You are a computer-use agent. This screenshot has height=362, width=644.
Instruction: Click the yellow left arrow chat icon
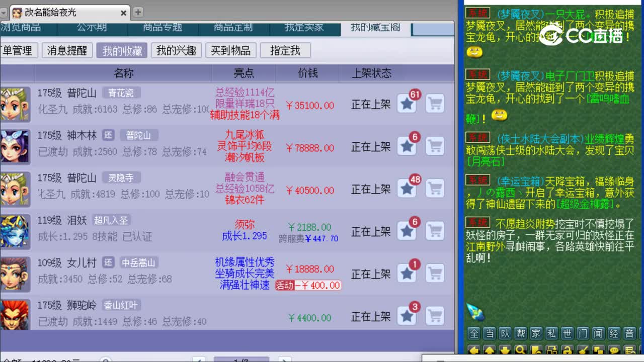[x=474, y=350]
